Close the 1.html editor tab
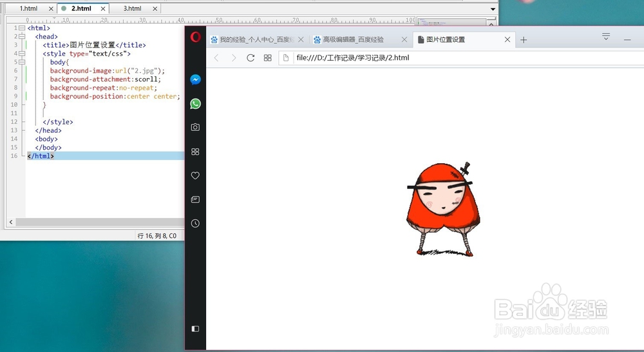 click(51, 8)
